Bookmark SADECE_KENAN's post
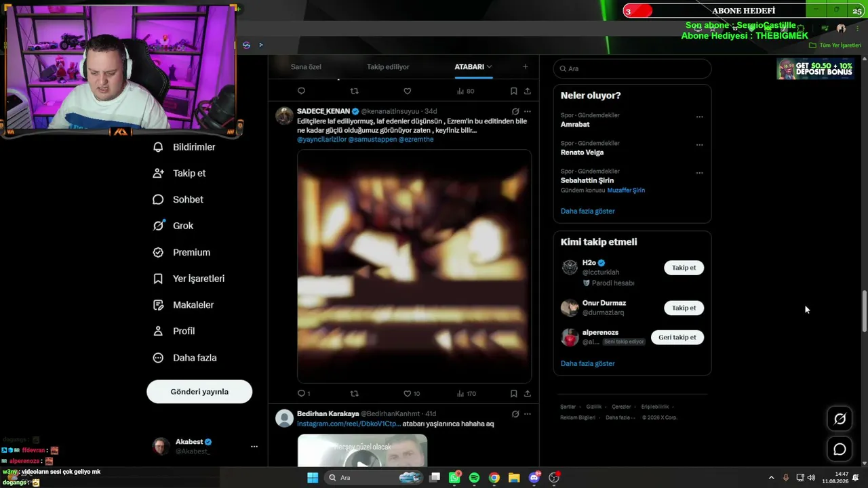This screenshot has height=488, width=868. tap(513, 393)
